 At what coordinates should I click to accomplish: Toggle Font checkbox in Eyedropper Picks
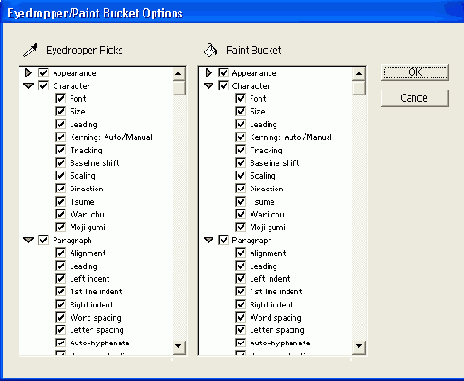pyautogui.click(x=60, y=98)
